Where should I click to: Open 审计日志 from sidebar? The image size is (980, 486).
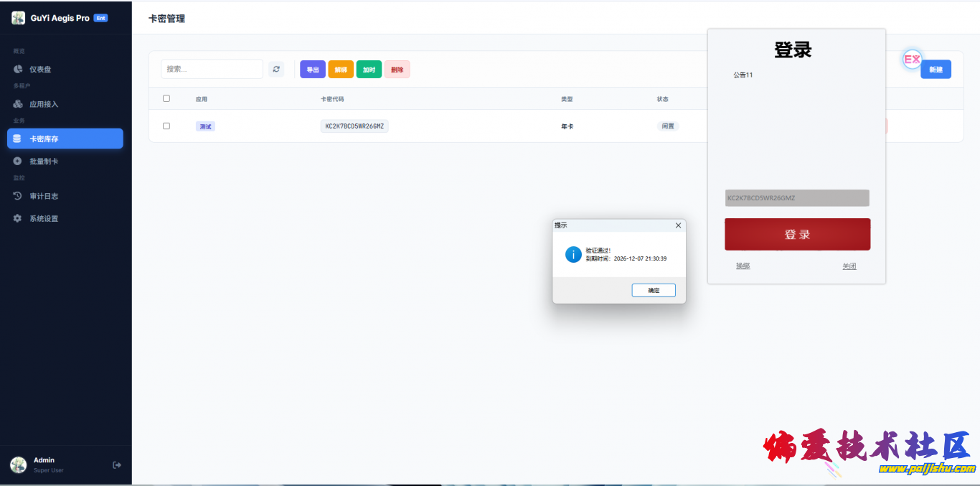coord(44,196)
